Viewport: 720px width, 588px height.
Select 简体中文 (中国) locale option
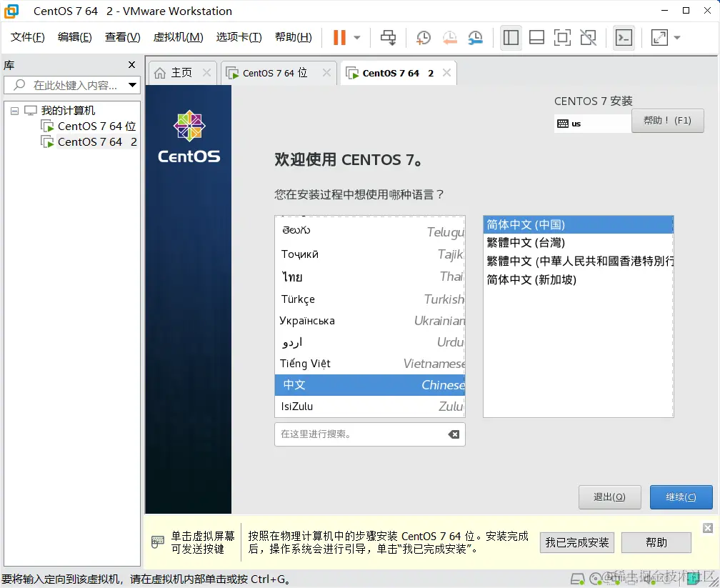(578, 224)
